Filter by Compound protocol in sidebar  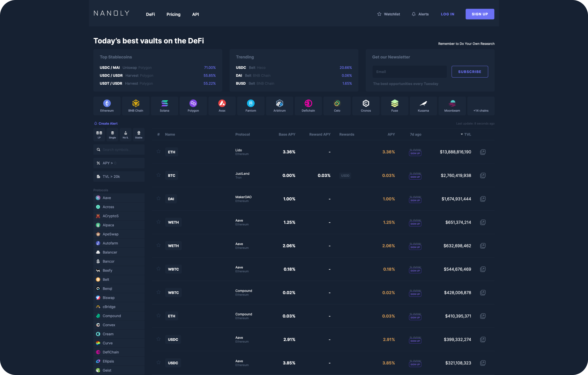[119, 316]
